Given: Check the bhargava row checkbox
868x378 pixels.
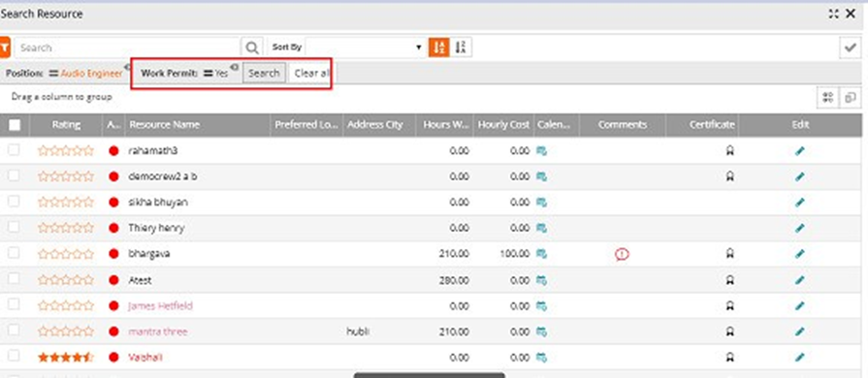Looking at the screenshot, I should (14, 253).
